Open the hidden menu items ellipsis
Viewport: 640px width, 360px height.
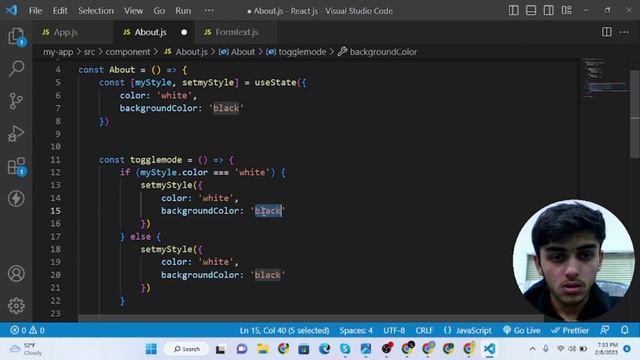tap(209, 11)
